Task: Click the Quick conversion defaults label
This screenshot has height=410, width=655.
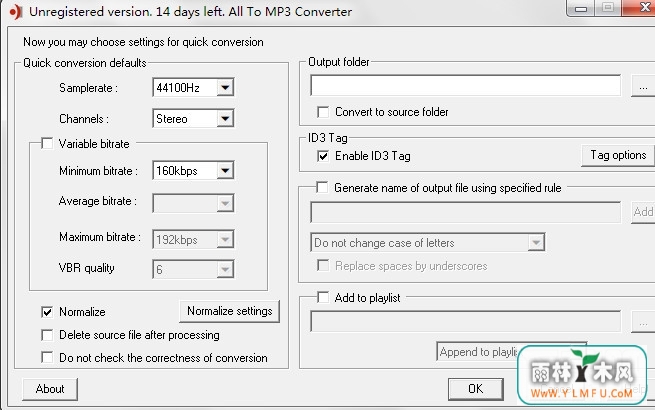Action: pos(84,63)
